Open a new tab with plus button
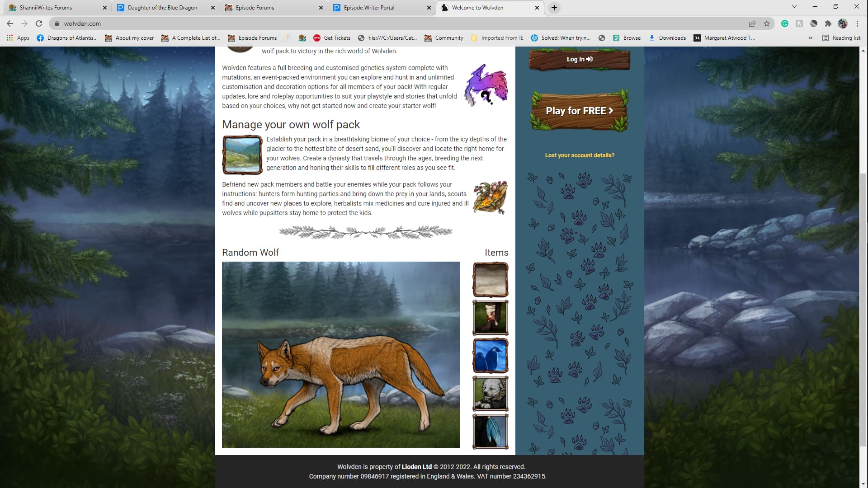 [554, 8]
